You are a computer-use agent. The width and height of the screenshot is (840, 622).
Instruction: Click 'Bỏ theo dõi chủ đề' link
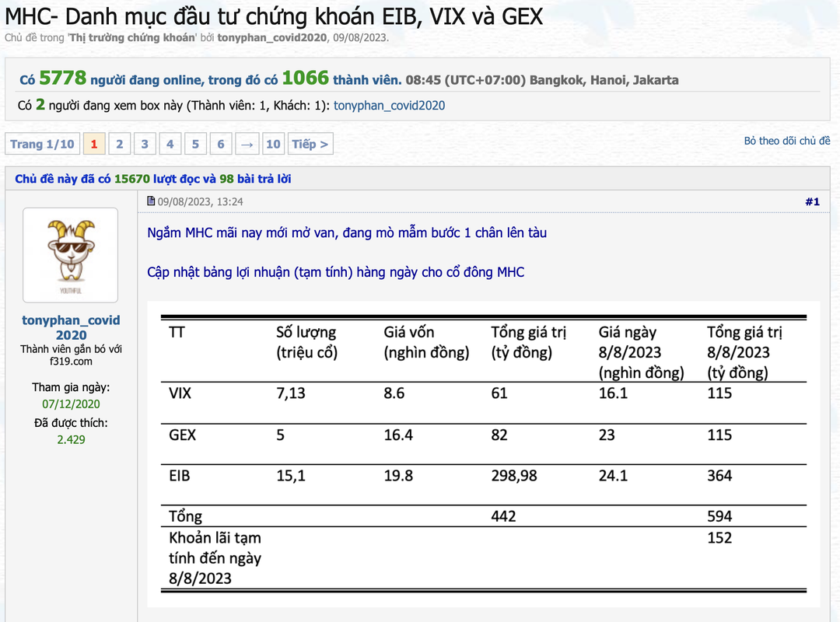coord(787,141)
